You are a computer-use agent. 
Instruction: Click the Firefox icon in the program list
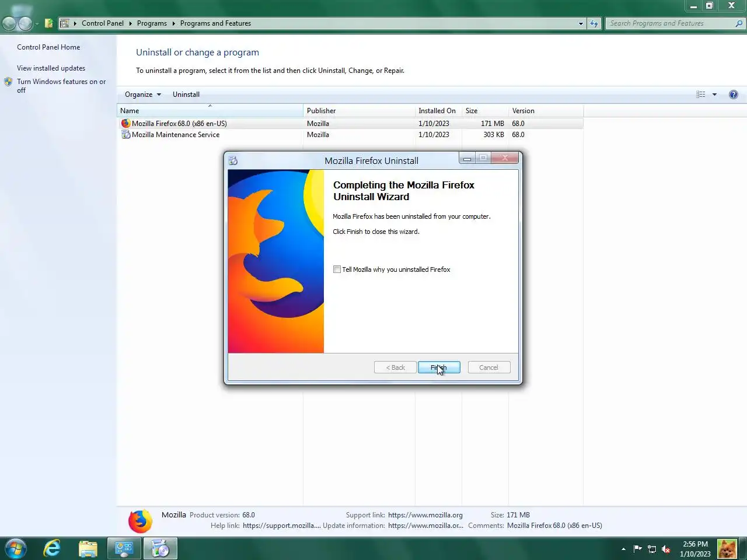coord(125,124)
